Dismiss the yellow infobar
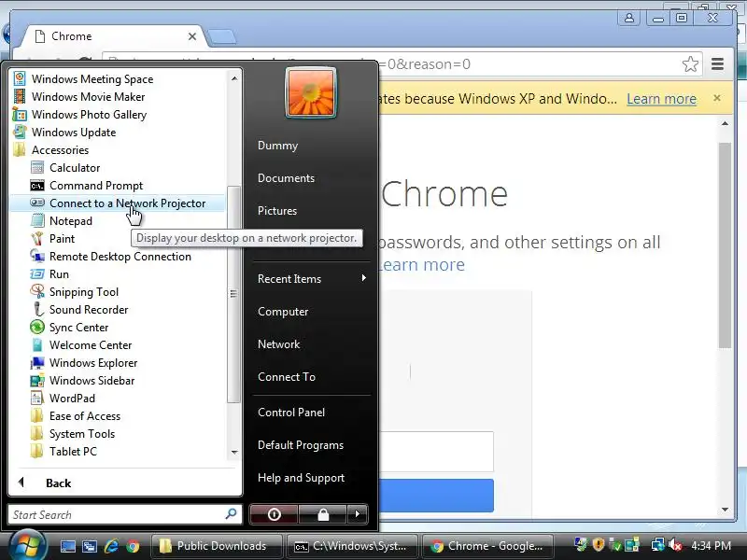The image size is (747, 560). (x=717, y=98)
